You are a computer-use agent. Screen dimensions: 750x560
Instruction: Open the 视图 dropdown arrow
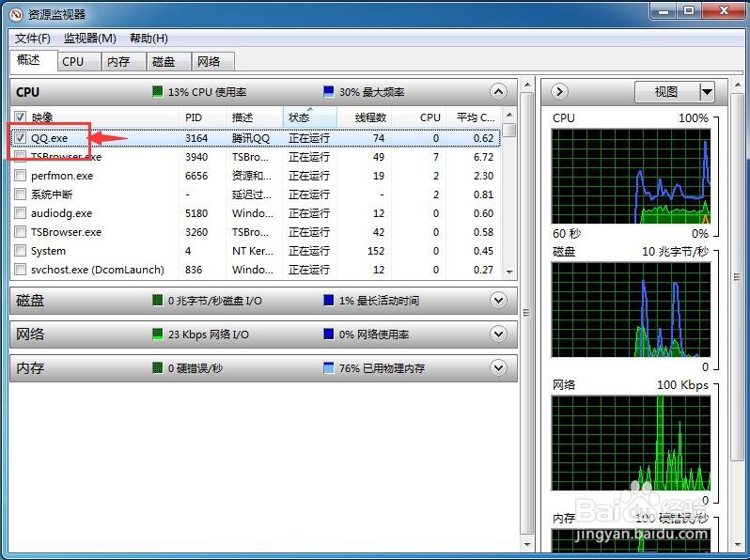pyautogui.click(x=707, y=91)
